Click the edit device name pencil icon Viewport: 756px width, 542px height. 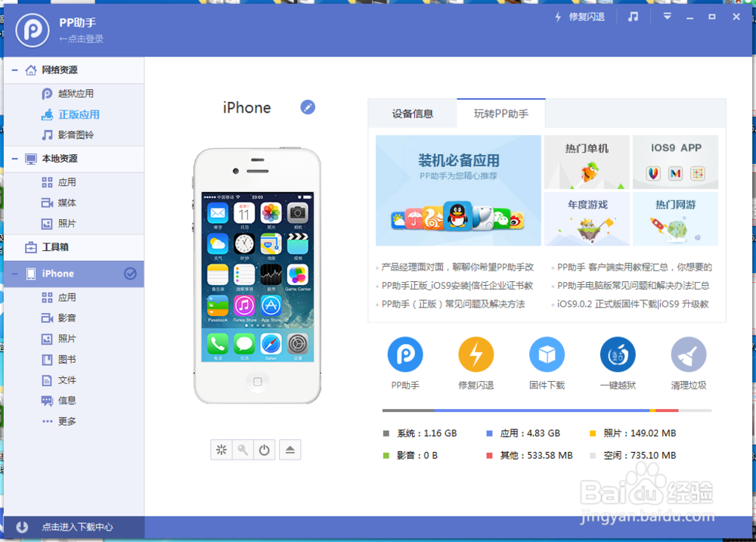click(308, 107)
